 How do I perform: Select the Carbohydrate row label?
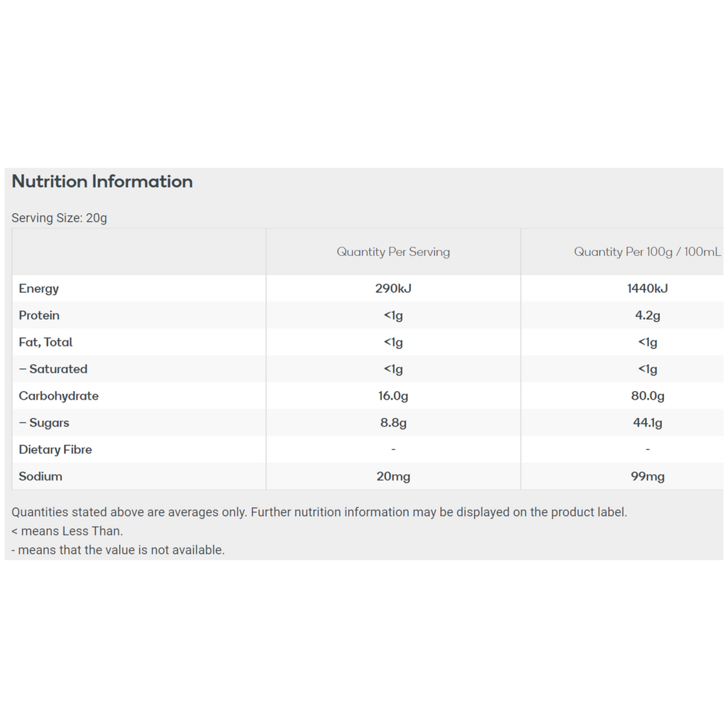click(x=59, y=396)
